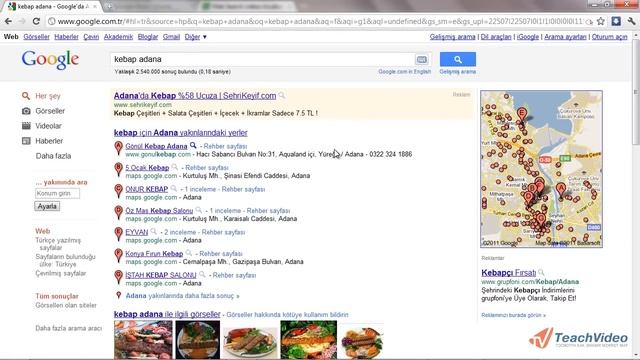The width and height of the screenshot is (640, 360).
Task: Click preview magnifier next to Konya Fırın Kebap
Action: click(x=189, y=253)
